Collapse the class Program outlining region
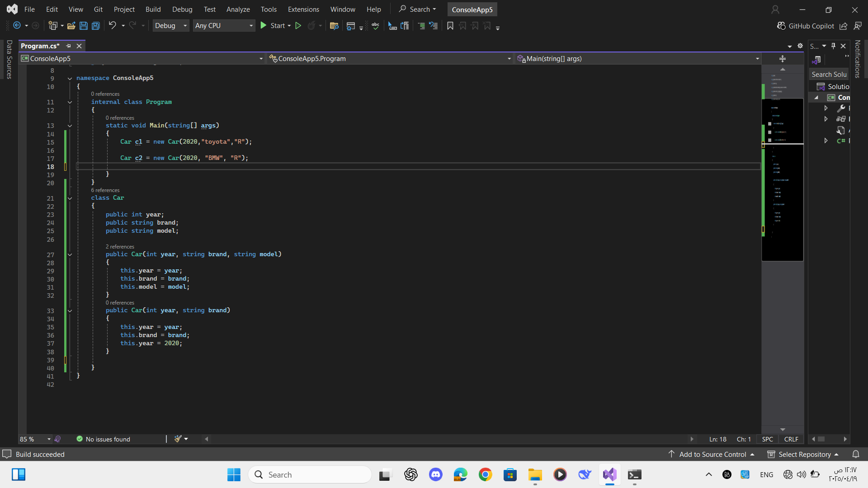Viewport: 868px width, 488px height. pyautogui.click(x=70, y=102)
